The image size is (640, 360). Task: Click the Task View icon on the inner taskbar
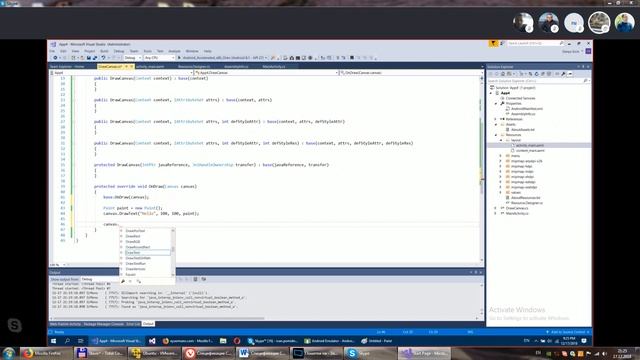pos(80,341)
